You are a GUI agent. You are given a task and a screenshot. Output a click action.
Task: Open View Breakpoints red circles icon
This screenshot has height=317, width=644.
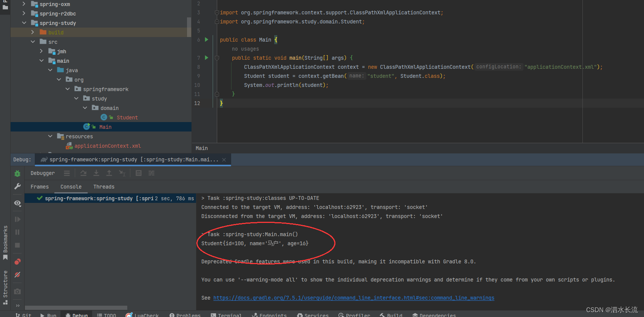tap(17, 261)
